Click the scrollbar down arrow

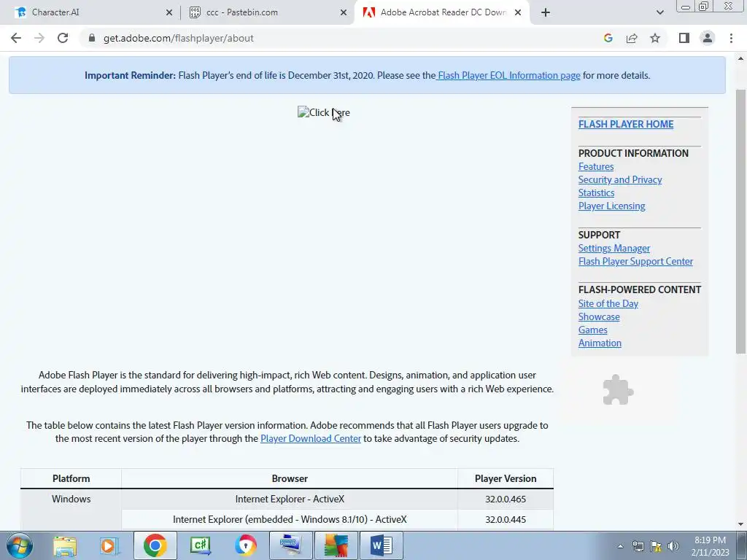pyautogui.click(x=740, y=524)
